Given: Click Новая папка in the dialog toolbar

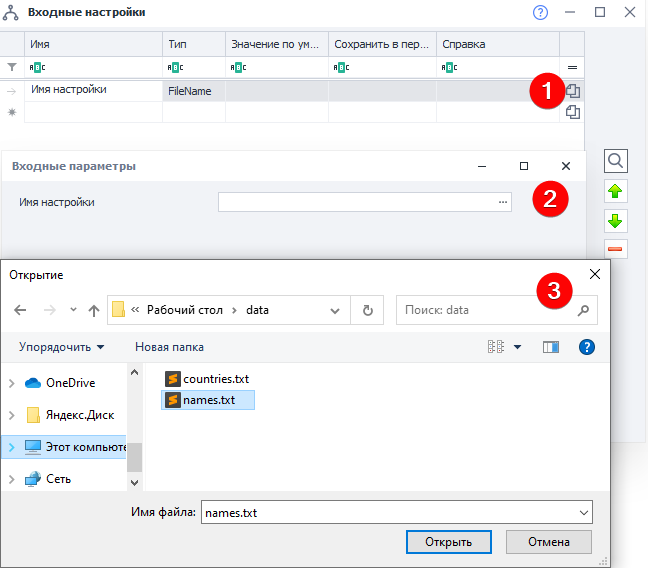Looking at the screenshot, I should click(169, 347).
